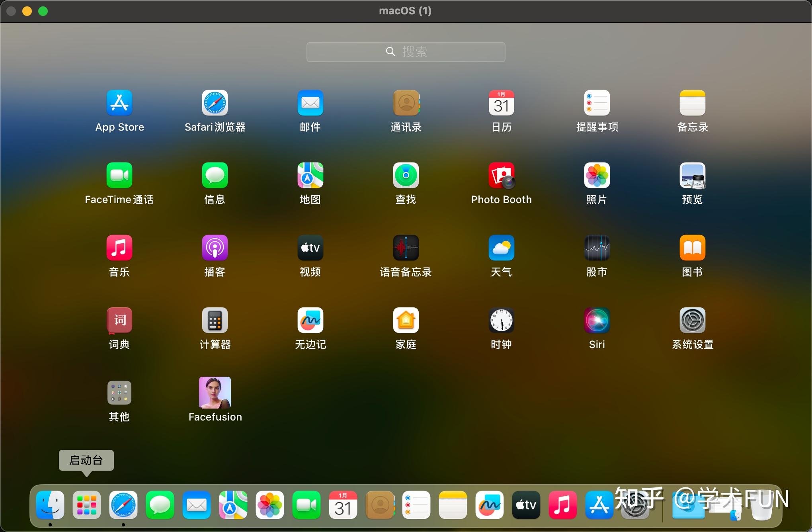812x532 pixels.
Task: Click the Finder icon in the Dock
Action: [x=50, y=505]
